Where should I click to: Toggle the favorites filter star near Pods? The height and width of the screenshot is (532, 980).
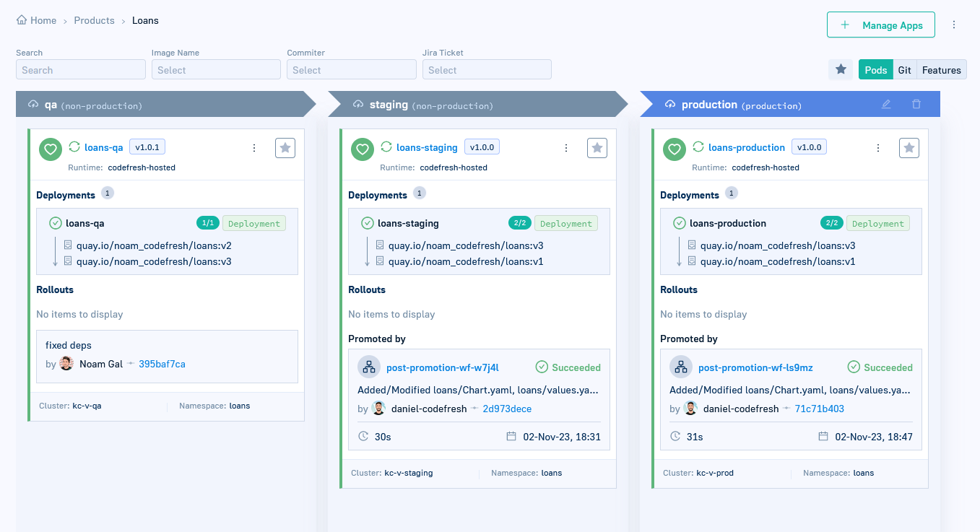[x=841, y=69]
